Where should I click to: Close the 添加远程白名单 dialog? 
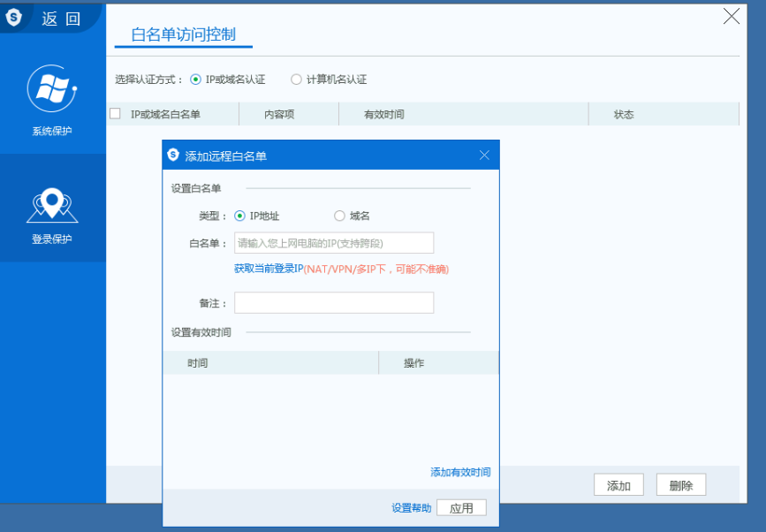point(484,156)
